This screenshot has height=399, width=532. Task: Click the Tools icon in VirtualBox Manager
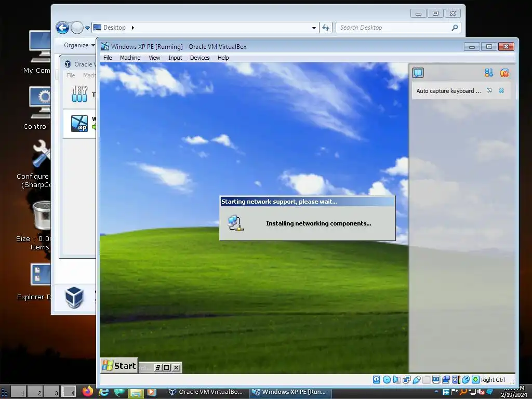(x=79, y=94)
